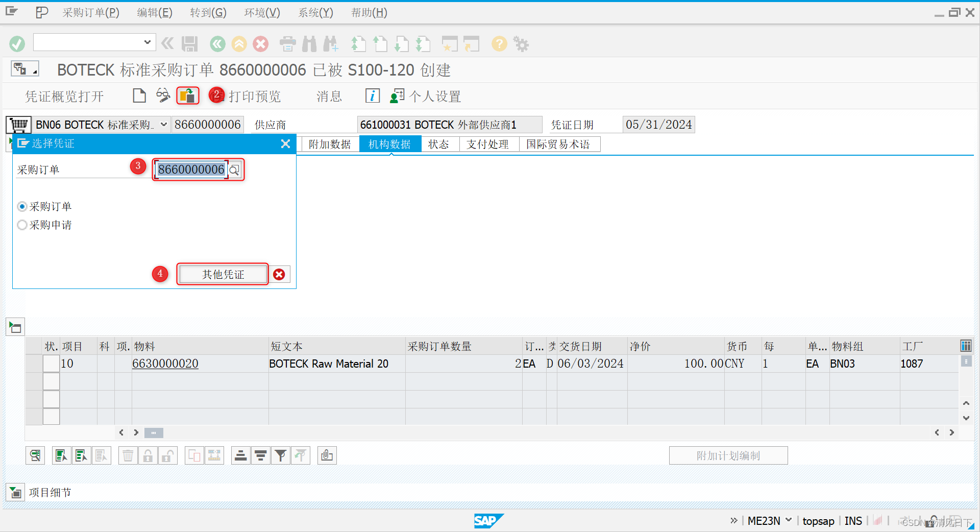
Task: Click the Display/Change glasses-pencil icon
Action: (163, 95)
